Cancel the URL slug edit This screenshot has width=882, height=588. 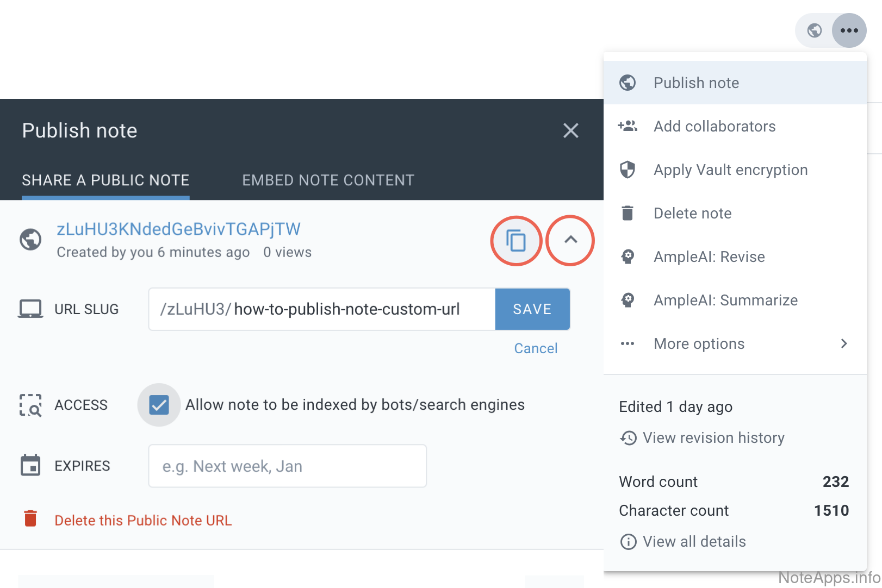pyautogui.click(x=536, y=348)
